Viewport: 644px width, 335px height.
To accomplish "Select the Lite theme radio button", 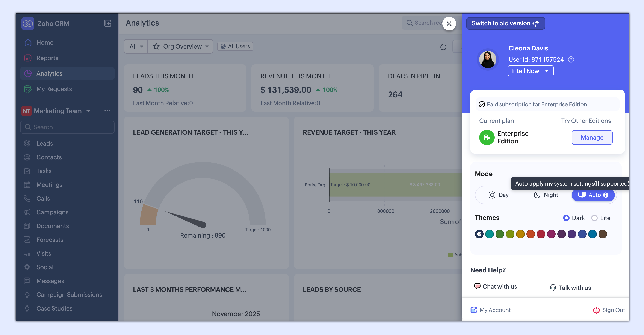I will click(594, 218).
